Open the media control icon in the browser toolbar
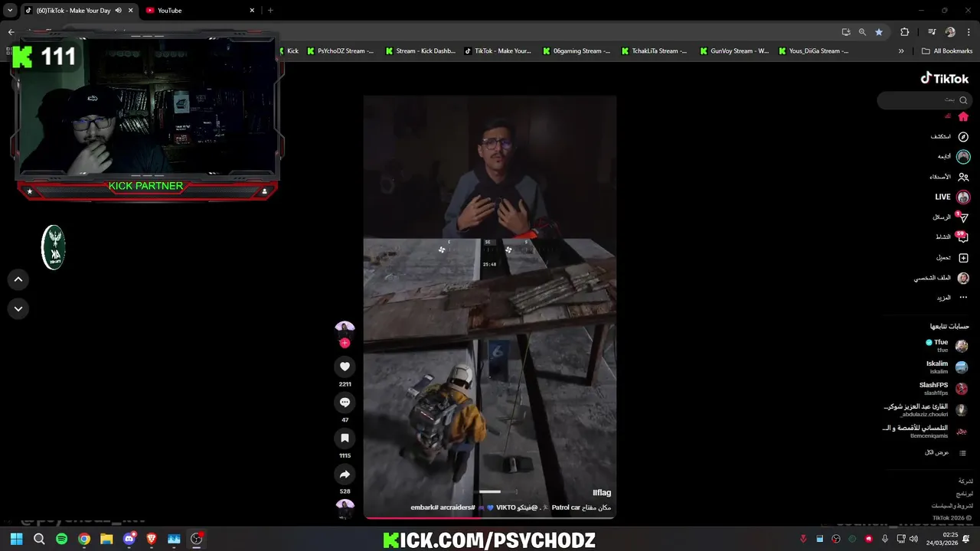This screenshot has width=980, height=551. coord(932,31)
